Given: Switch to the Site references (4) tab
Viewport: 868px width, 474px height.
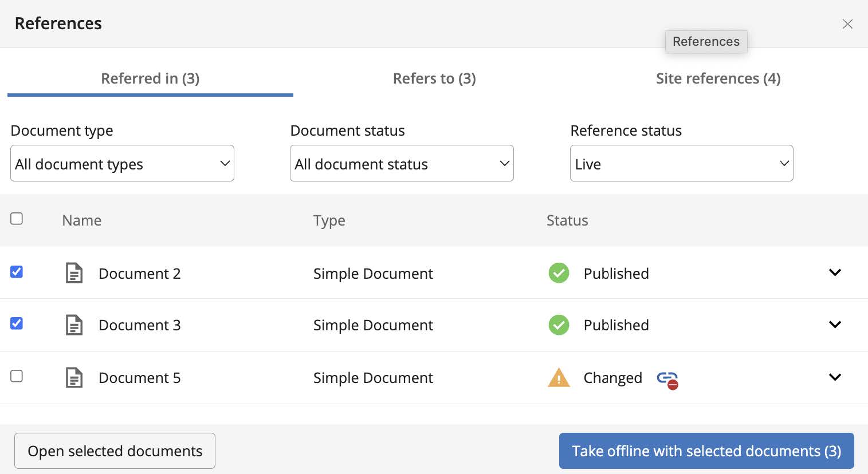Looking at the screenshot, I should point(718,78).
